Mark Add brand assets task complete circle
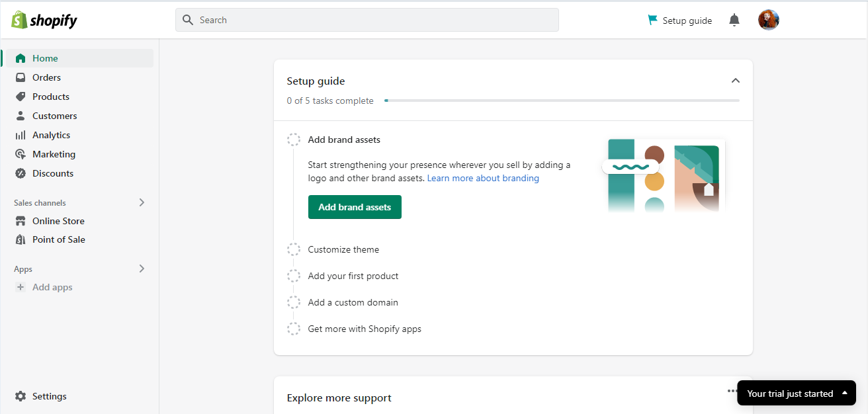Screen dimensions: 868x414 tap(294, 140)
